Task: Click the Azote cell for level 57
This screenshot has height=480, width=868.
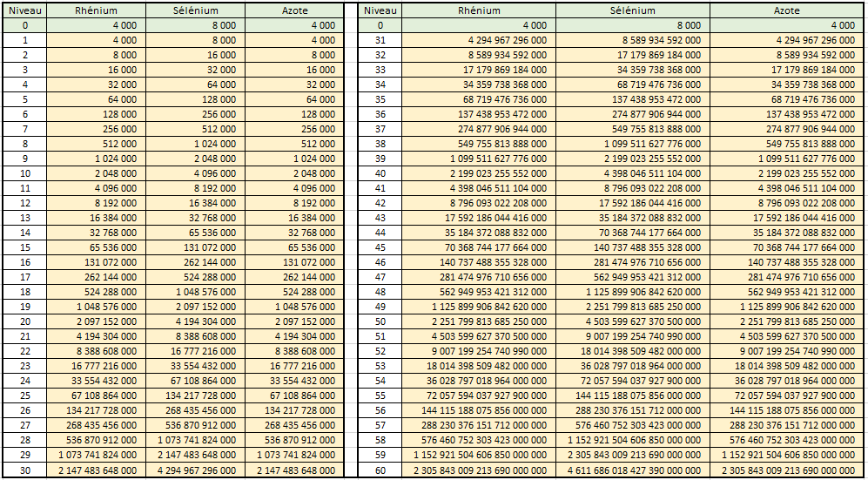Action: point(786,425)
